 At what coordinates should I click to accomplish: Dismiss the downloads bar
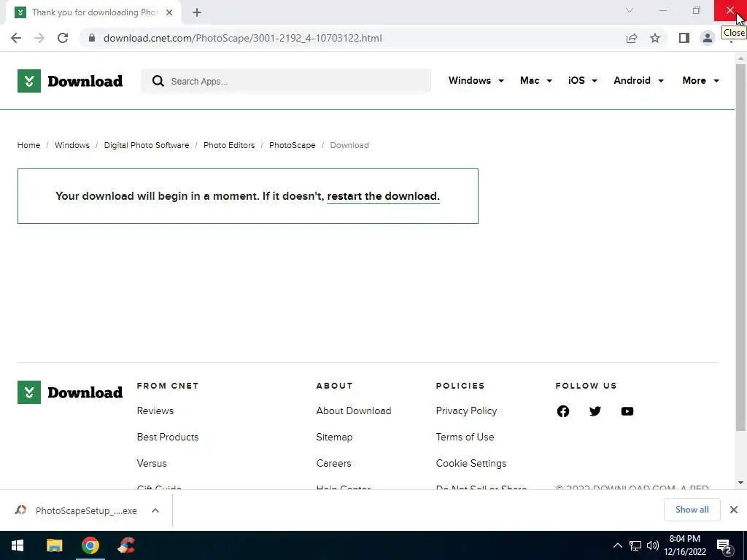pos(734,510)
